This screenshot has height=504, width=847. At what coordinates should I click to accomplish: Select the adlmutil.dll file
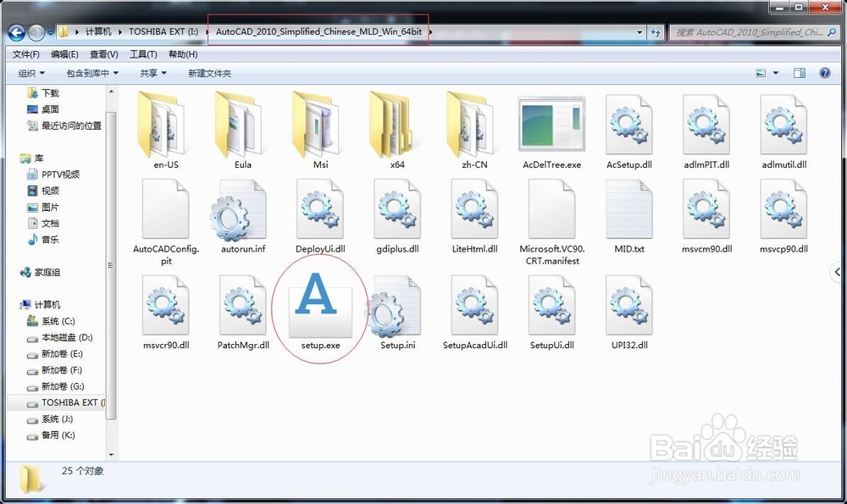[x=783, y=132]
